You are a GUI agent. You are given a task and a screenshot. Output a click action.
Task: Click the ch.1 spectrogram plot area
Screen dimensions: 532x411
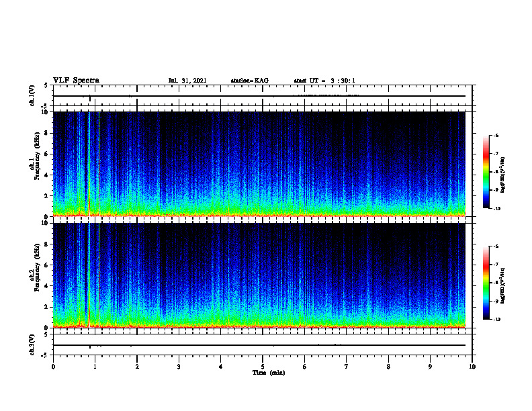click(x=259, y=164)
